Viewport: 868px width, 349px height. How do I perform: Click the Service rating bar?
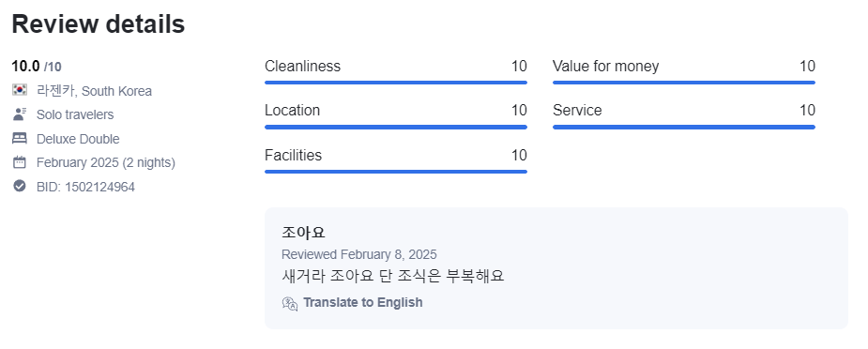[x=684, y=128]
